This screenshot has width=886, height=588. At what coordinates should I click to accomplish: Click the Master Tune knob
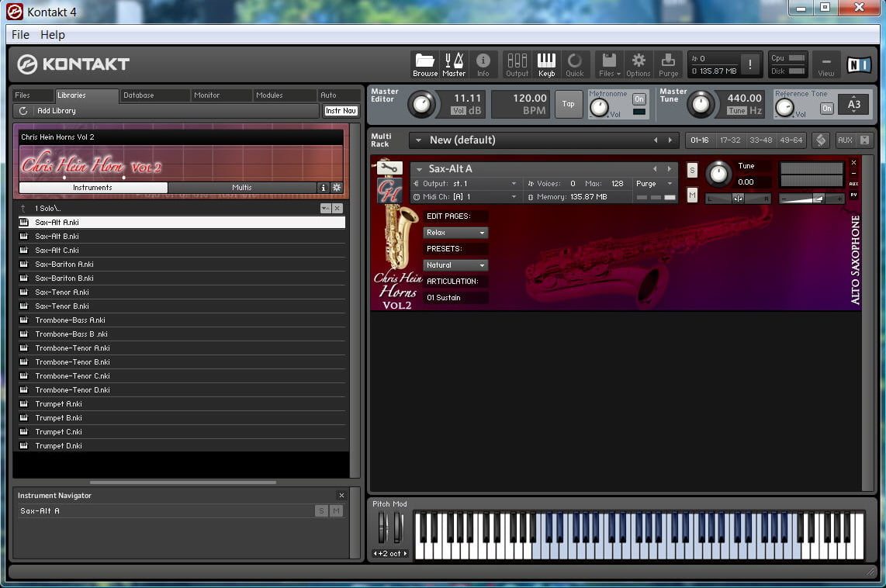click(x=700, y=104)
